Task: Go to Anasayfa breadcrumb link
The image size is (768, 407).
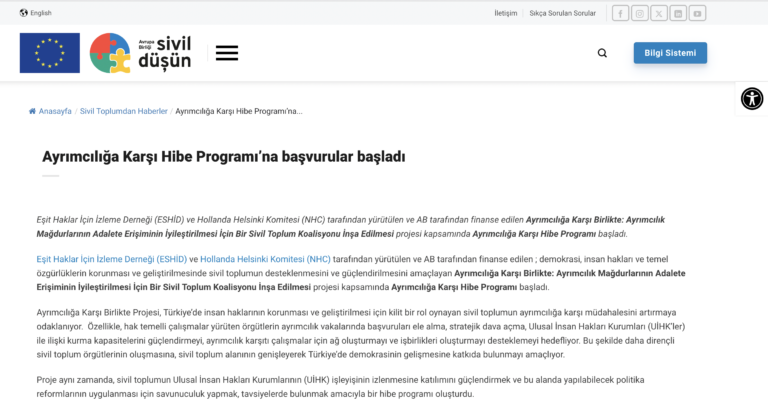Action: click(x=54, y=111)
